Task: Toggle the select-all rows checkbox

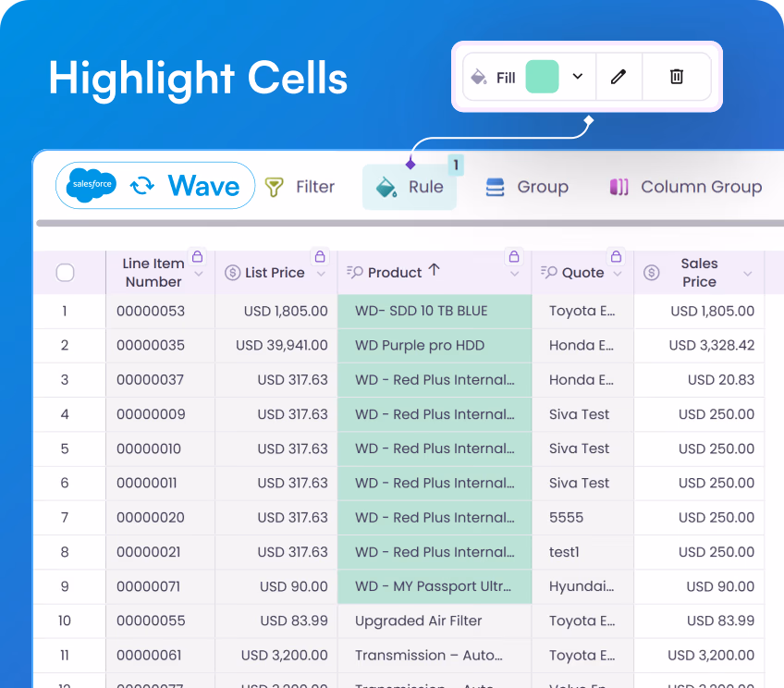Action: coord(65,273)
